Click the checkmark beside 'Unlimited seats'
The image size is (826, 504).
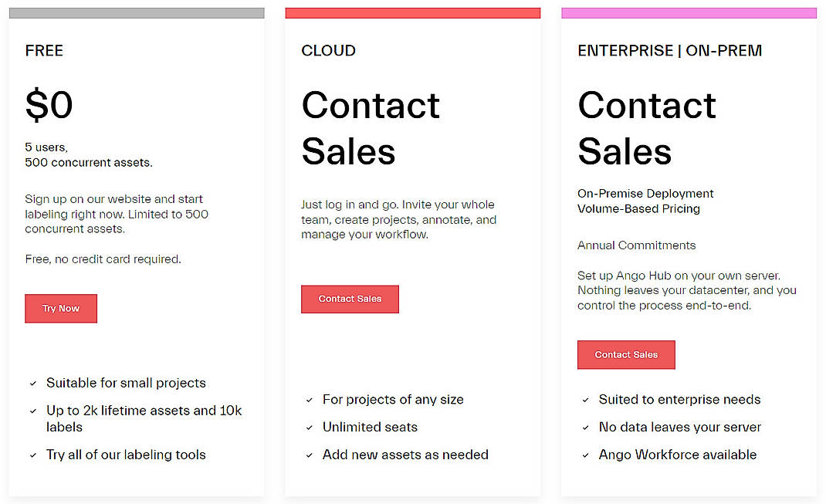click(x=310, y=427)
